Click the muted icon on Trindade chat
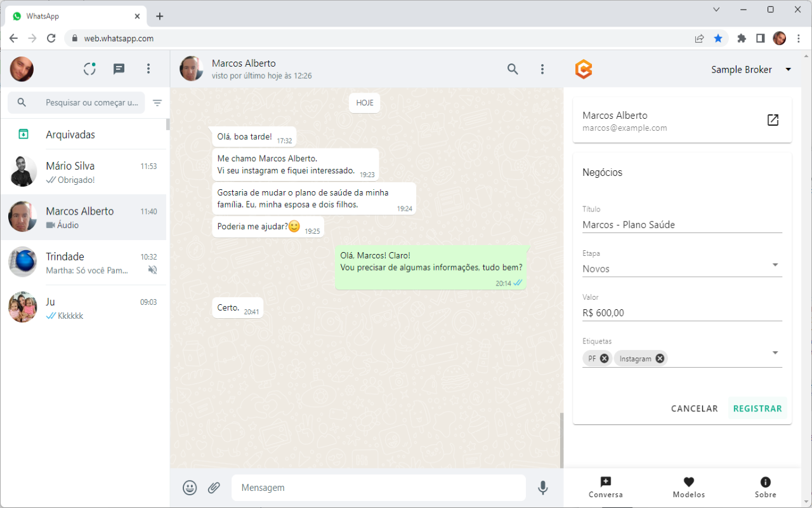Screen dimensions: 812x508 click(x=152, y=271)
